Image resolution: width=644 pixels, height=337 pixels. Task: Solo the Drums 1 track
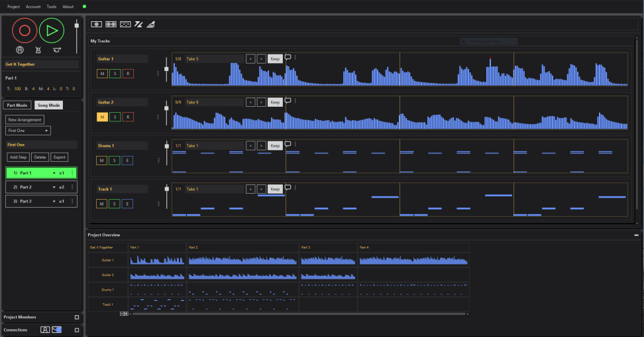tap(115, 161)
